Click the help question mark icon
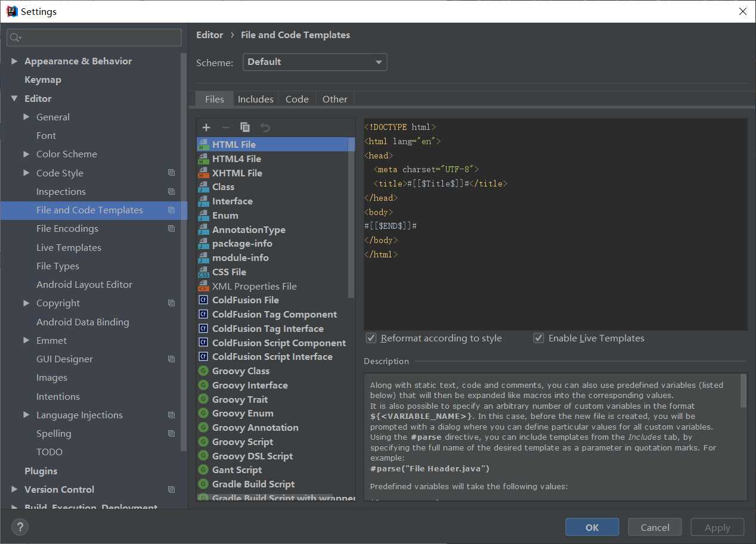756x544 pixels. point(20,527)
